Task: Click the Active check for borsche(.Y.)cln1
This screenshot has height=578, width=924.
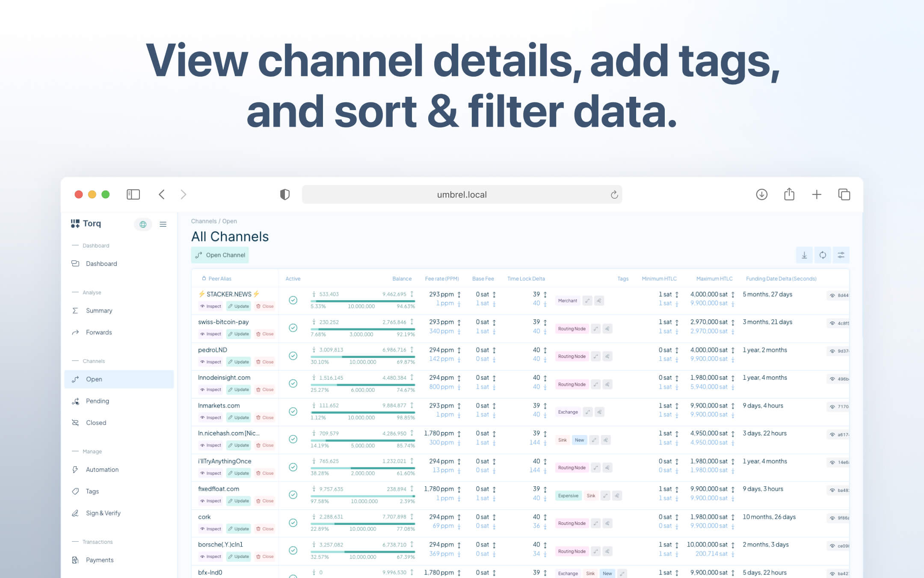Action: (x=293, y=551)
